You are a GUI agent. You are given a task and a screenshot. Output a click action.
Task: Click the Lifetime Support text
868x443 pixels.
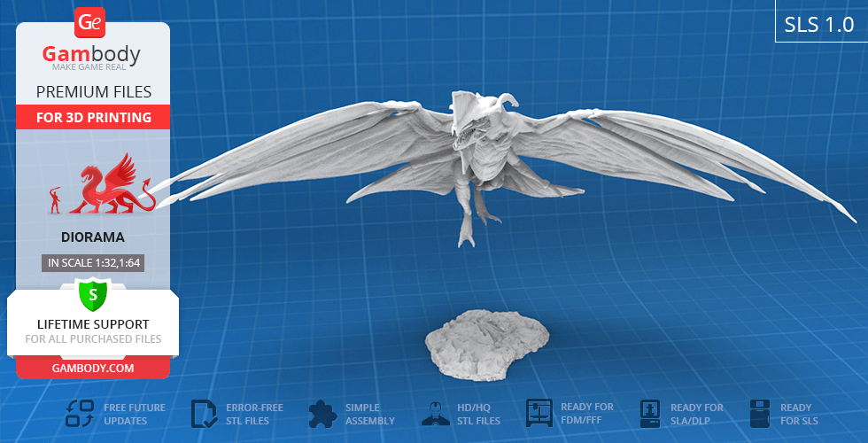(x=92, y=324)
